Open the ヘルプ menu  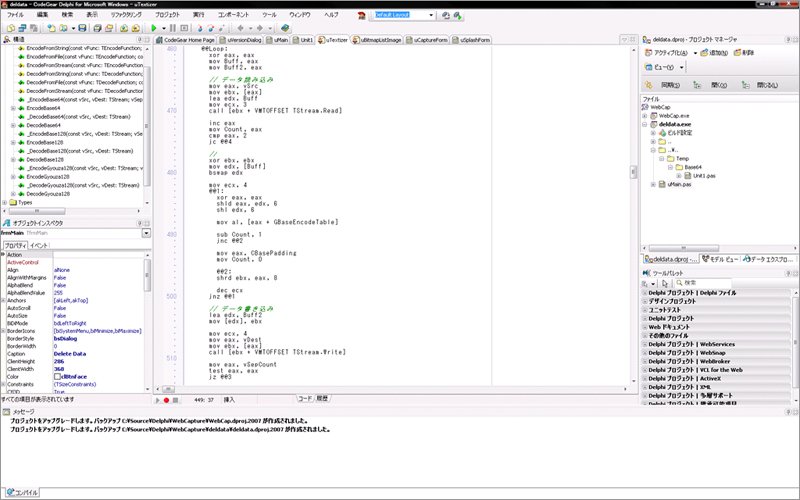332,15
